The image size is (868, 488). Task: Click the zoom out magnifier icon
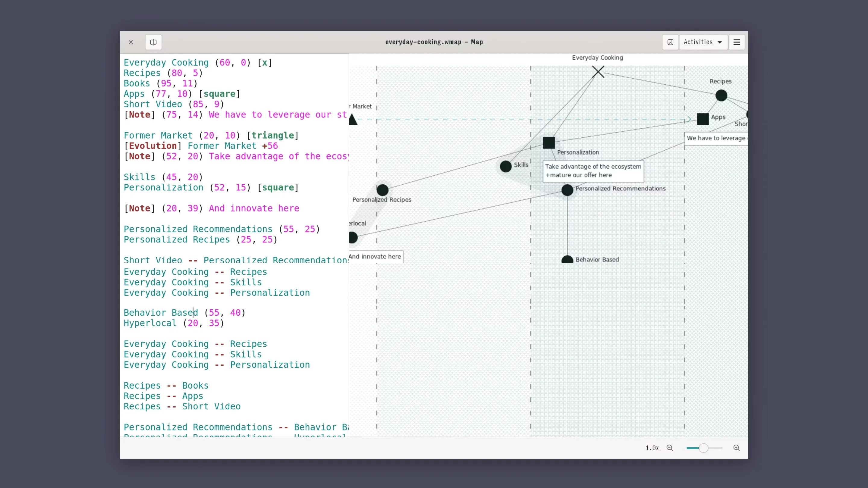669,448
